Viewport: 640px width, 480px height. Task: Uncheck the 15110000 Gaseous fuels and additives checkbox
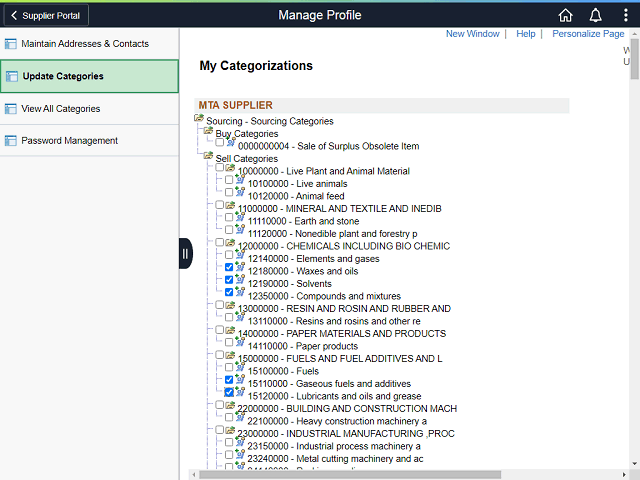tap(229, 380)
